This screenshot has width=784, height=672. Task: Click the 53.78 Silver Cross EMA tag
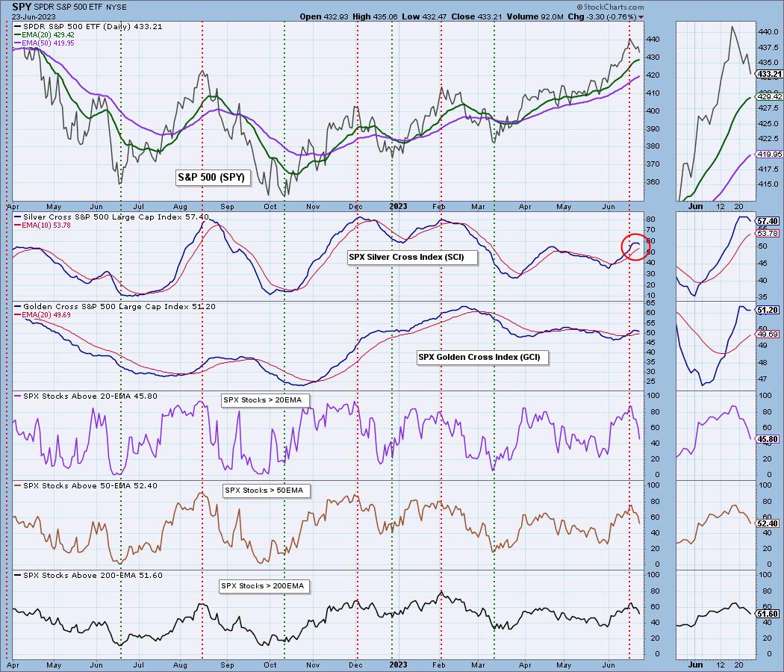click(768, 234)
